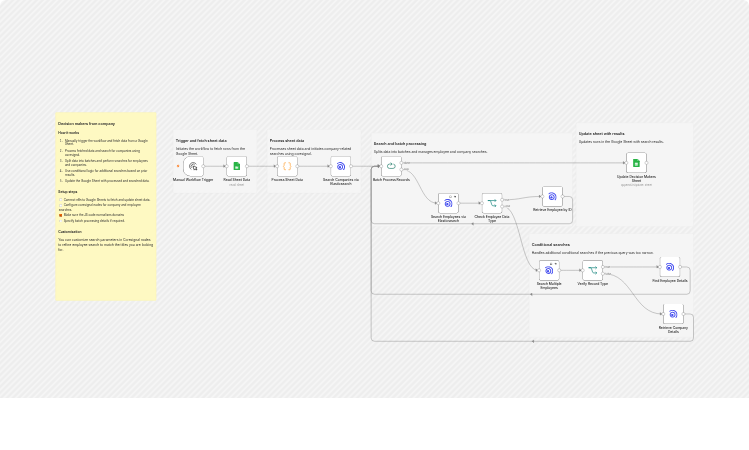Open the Process Sheet Data code node
The height and width of the screenshot is (450, 749).
click(287, 166)
